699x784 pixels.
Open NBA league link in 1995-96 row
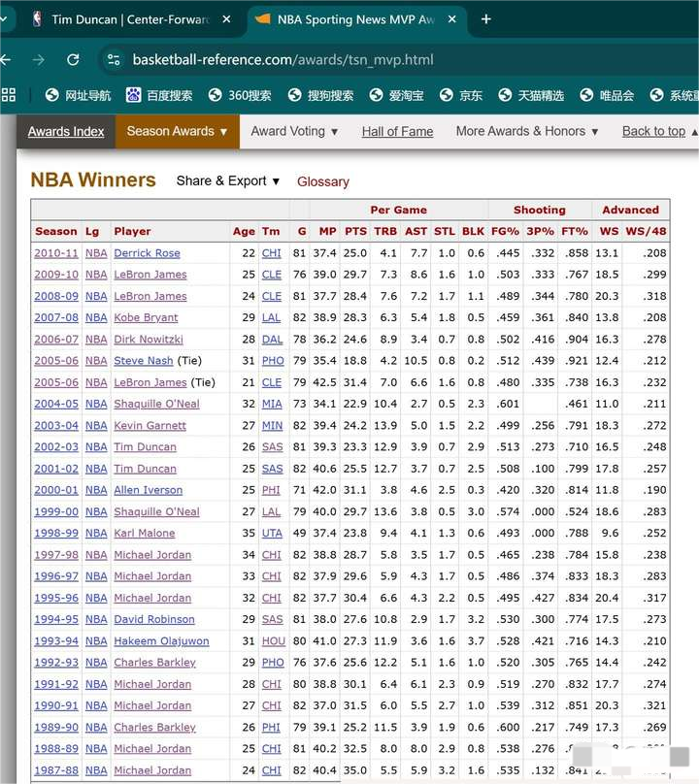tap(96, 598)
